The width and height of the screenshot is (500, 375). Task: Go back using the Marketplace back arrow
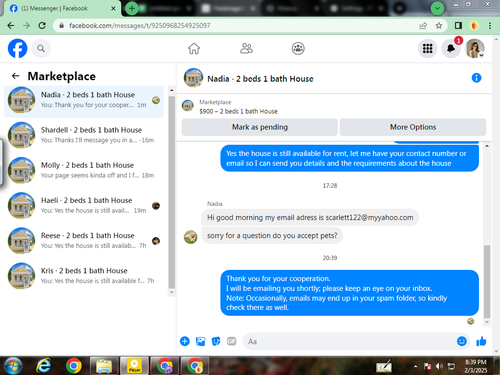(15, 76)
